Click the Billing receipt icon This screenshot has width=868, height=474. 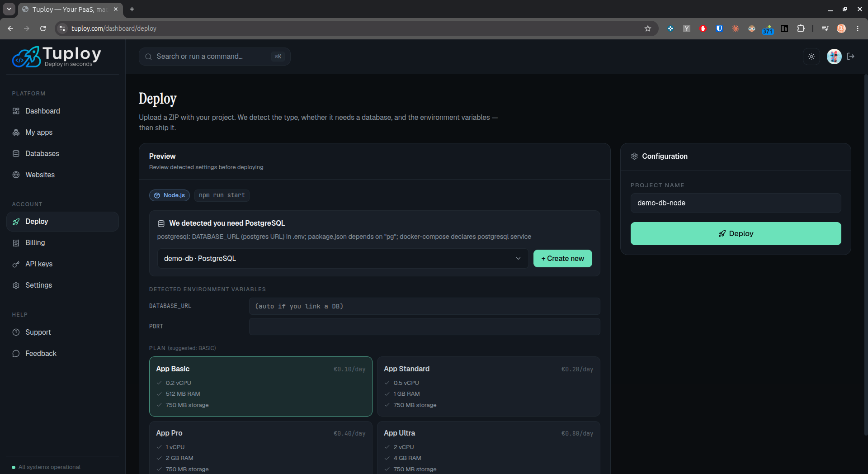pyautogui.click(x=16, y=243)
